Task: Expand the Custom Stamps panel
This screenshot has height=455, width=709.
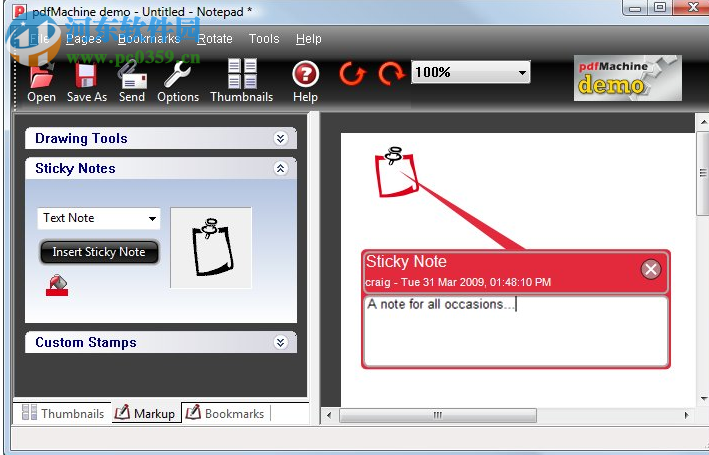Action: [x=280, y=342]
